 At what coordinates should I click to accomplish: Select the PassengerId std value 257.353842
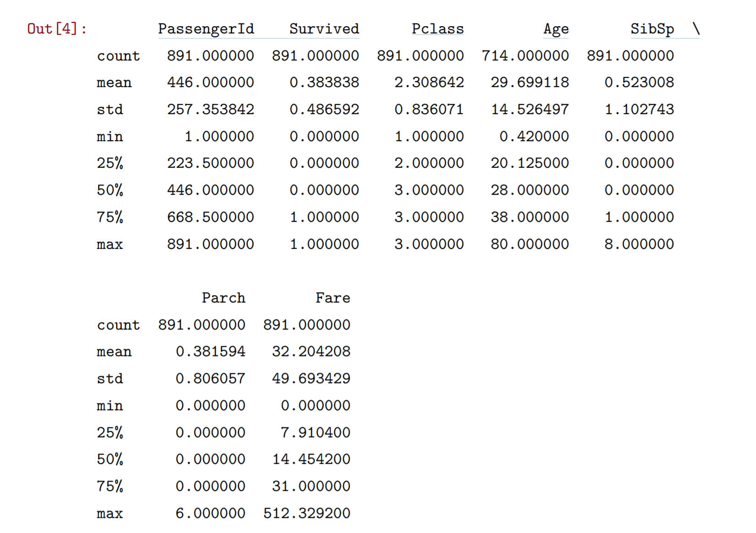(x=210, y=110)
